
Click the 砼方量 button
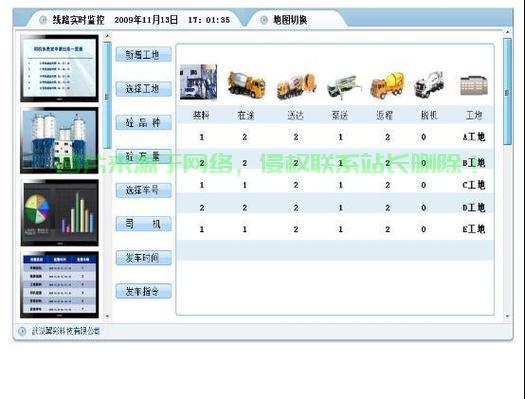tap(144, 156)
